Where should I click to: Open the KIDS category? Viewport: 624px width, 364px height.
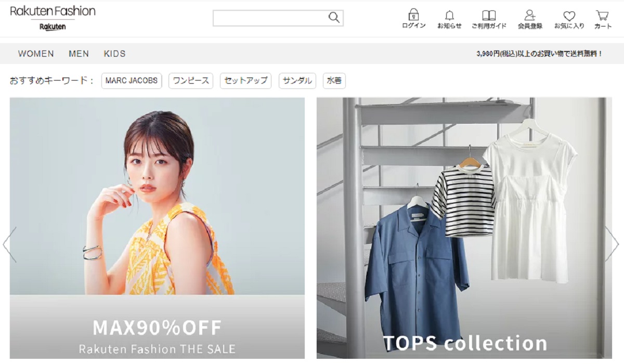point(114,54)
